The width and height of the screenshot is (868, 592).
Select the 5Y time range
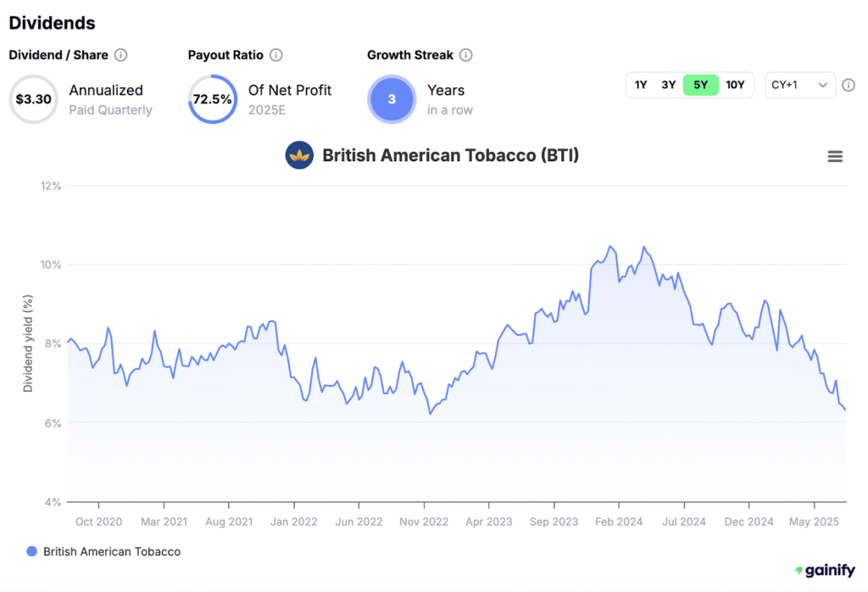tap(700, 85)
